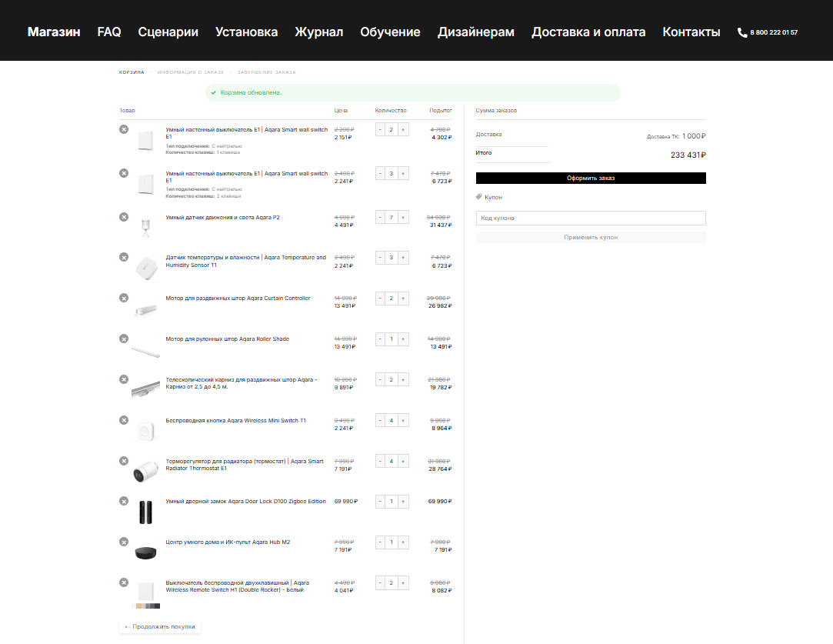
Task: Open Wireless Mini Switch T1 product link
Action: 236,420
